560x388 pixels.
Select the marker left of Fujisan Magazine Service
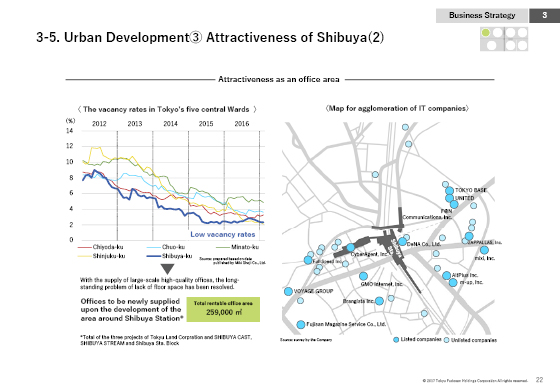301,324
